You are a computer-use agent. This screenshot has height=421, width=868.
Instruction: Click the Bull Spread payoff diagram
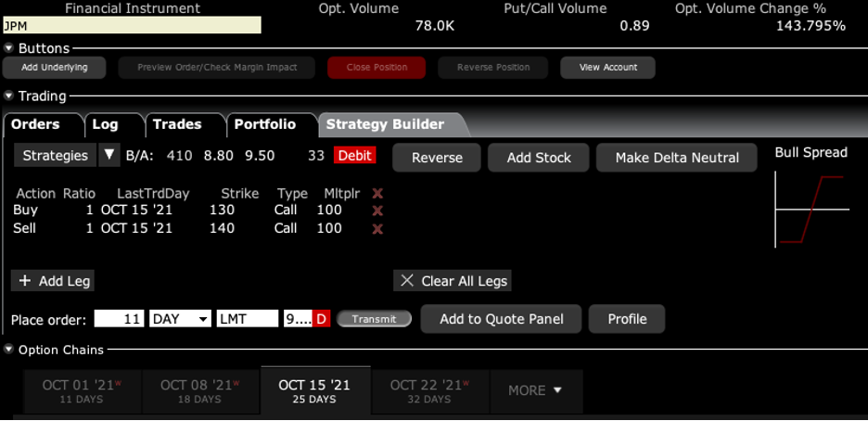coord(811,210)
